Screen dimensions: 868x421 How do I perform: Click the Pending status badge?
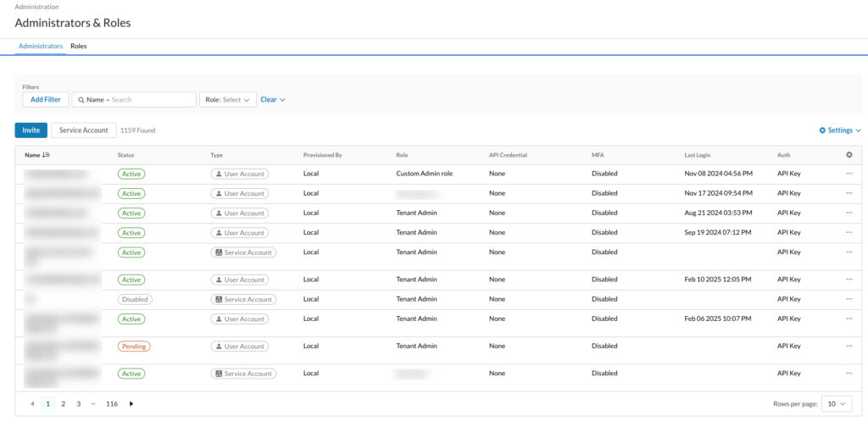134,346
